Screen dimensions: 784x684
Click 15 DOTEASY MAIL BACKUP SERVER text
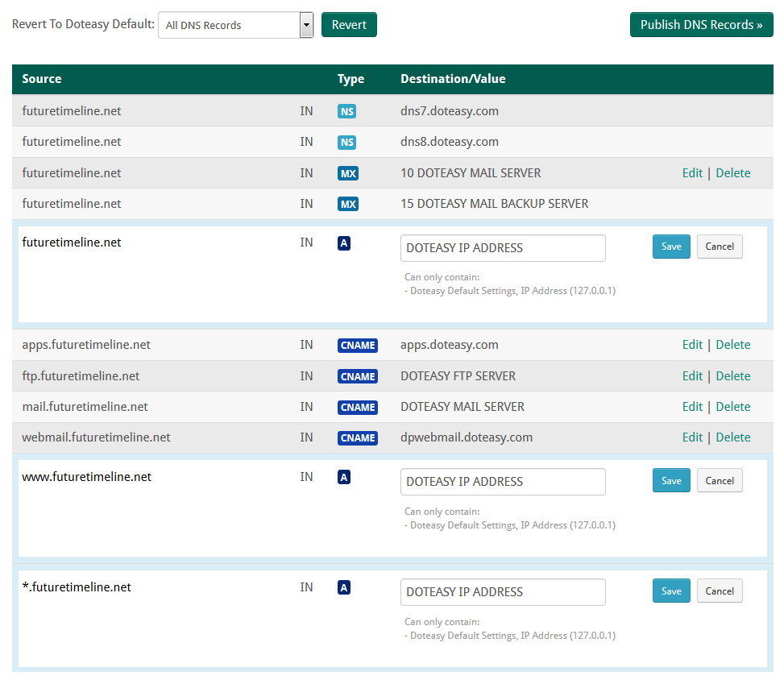pos(494,204)
